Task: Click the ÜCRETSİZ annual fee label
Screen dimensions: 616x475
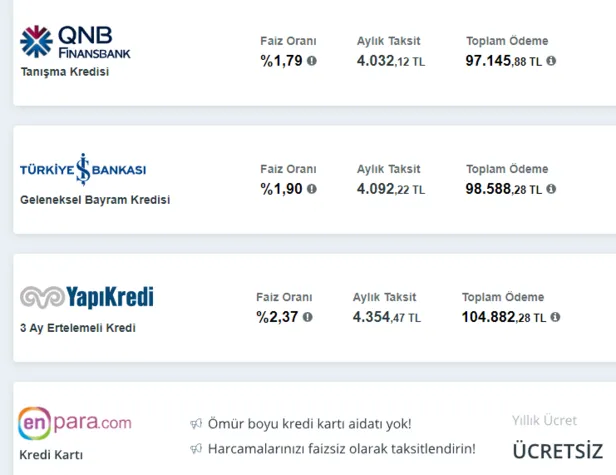Action: click(558, 451)
